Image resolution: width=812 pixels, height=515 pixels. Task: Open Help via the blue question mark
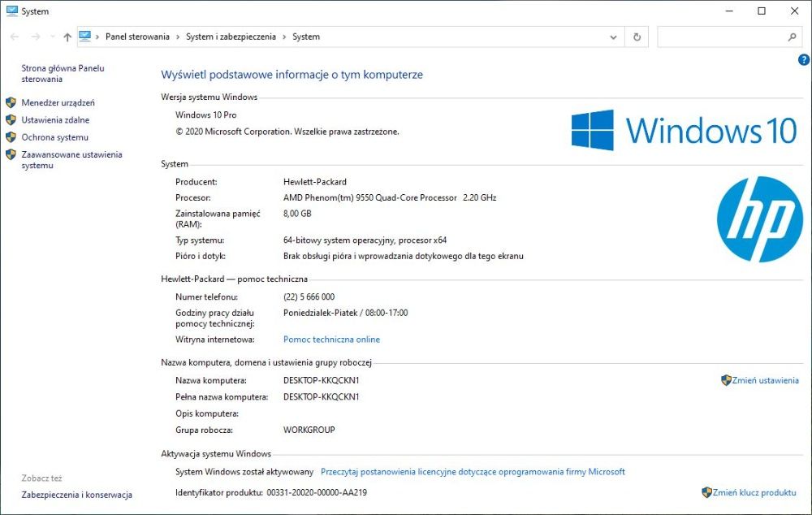pos(804,59)
